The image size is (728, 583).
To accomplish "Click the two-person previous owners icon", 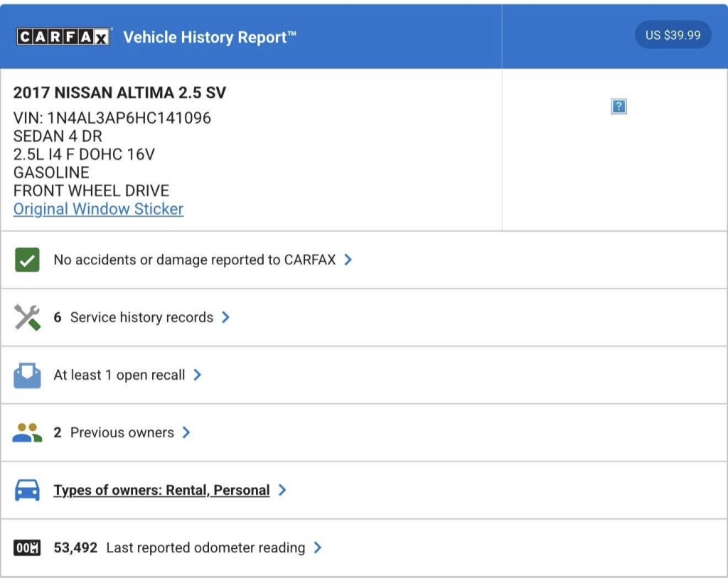I will 27,432.
